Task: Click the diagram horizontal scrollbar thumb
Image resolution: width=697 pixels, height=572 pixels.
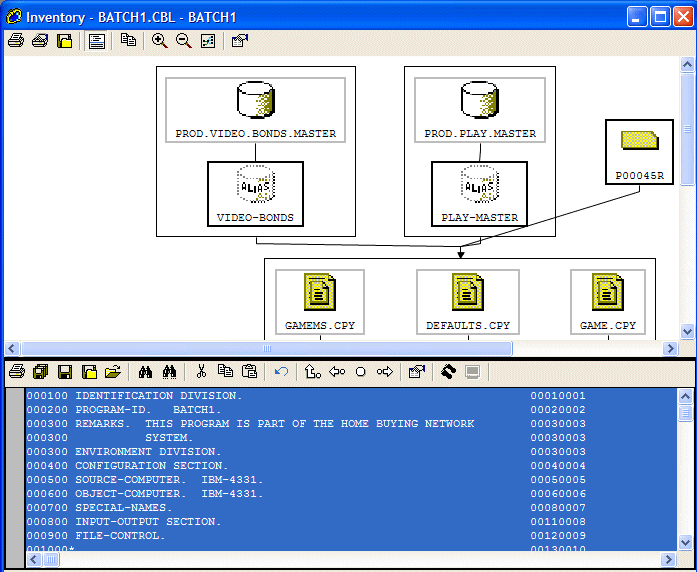Action: click(x=267, y=348)
